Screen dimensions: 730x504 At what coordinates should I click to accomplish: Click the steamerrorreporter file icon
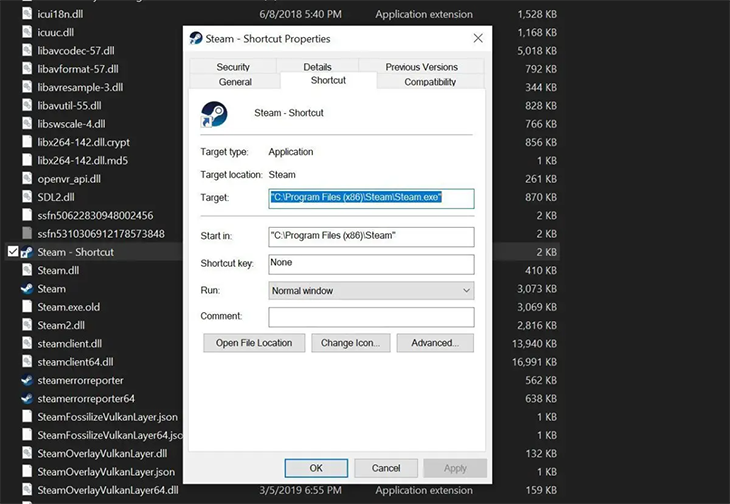pos(27,380)
